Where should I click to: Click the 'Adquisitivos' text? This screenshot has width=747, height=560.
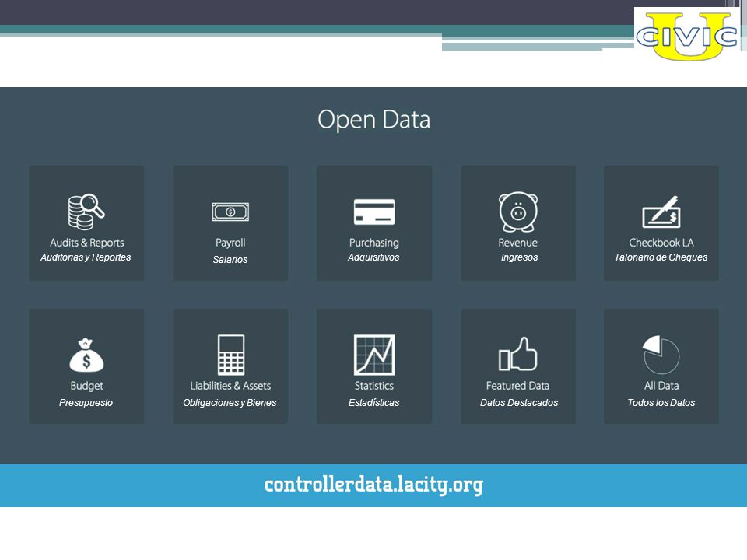373,257
